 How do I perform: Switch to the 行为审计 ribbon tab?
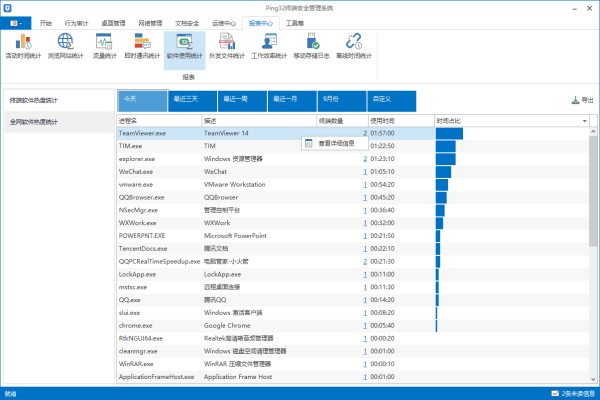click(77, 23)
